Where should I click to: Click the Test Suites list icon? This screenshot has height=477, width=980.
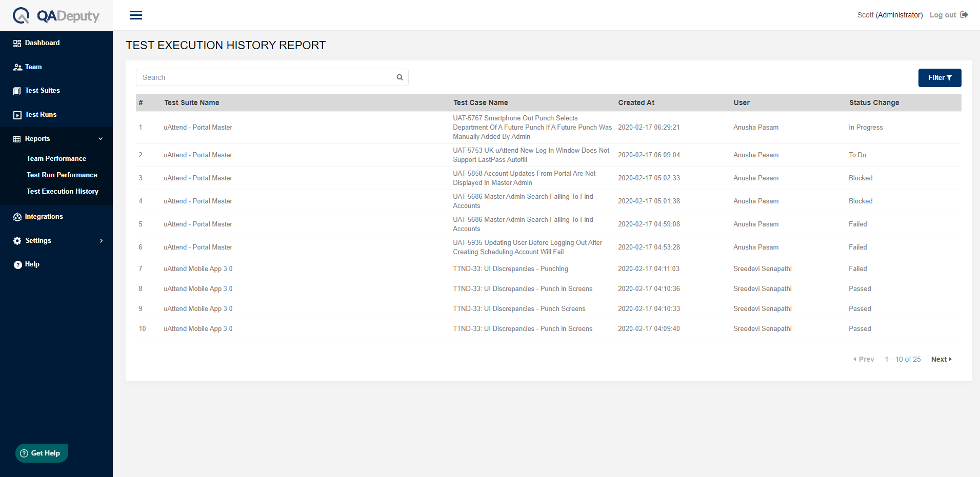coord(17,91)
